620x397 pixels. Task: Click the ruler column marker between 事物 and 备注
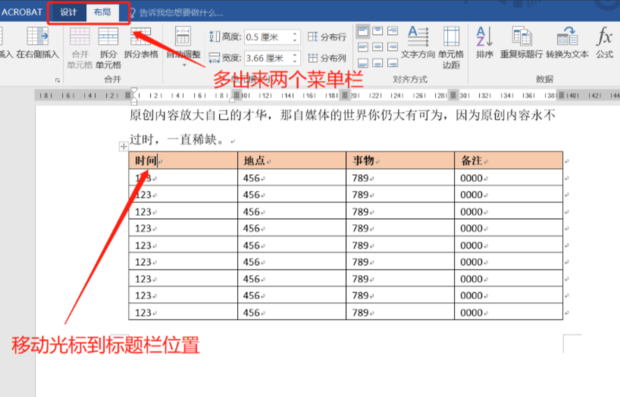click(454, 95)
